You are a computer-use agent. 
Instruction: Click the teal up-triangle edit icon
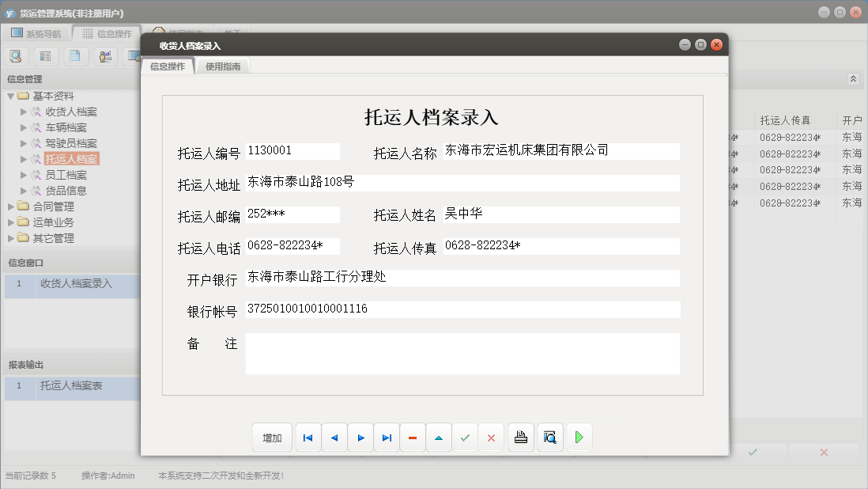coord(439,438)
